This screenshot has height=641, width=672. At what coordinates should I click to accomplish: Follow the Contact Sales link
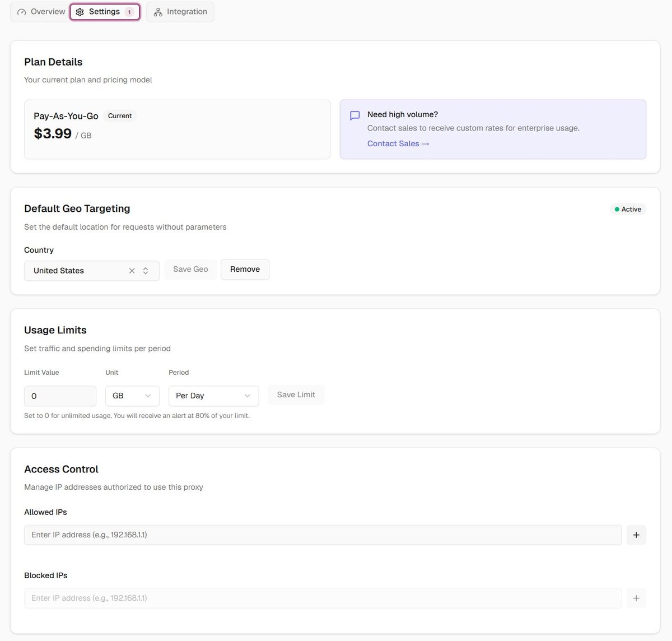tap(398, 143)
